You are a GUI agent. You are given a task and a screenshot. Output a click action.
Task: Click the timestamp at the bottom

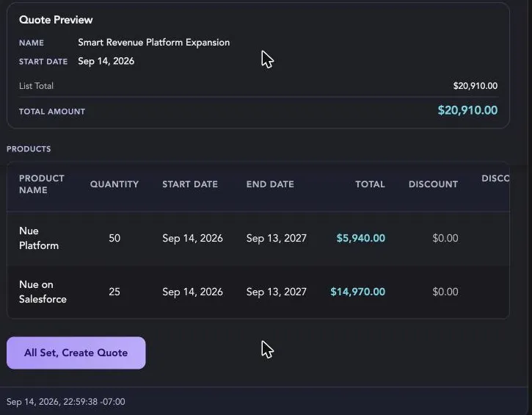pos(66,402)
